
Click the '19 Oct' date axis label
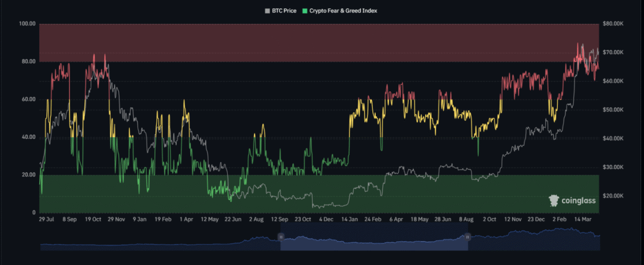click(93, 219)
